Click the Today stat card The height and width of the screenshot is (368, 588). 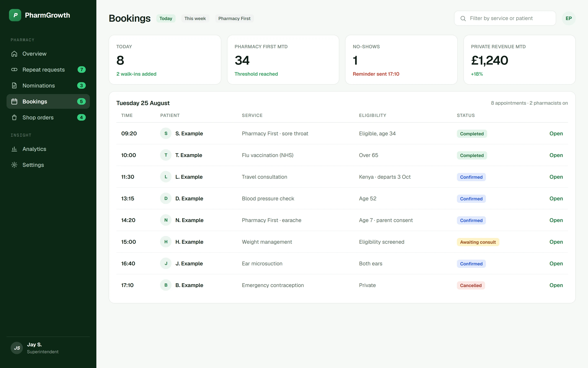tap(165, 60)
